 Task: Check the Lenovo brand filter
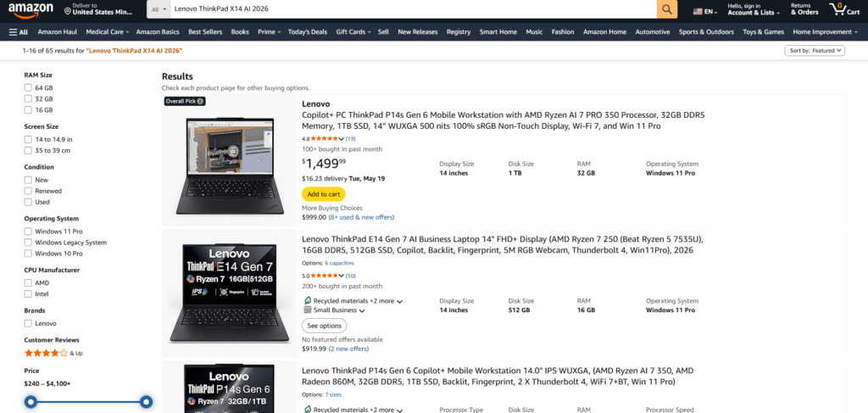(x=28, y=323)
